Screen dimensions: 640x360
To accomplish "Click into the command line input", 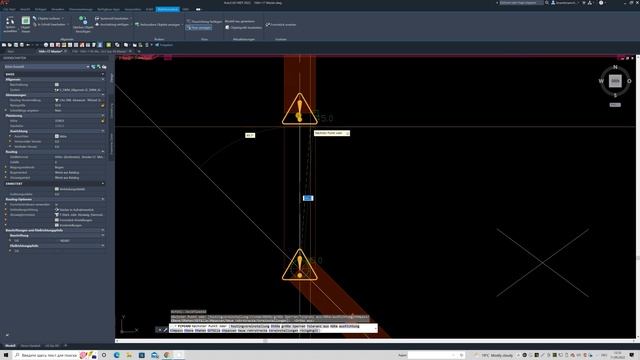I will pos(273,328).
